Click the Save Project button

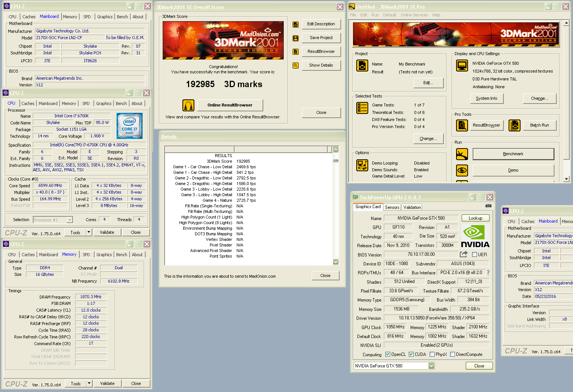[x=321, y=38]
